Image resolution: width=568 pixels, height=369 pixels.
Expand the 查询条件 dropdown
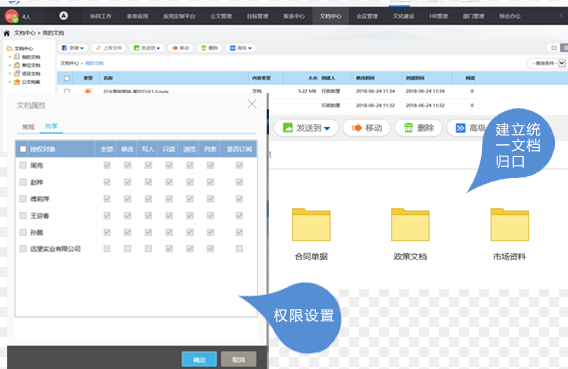547,63
